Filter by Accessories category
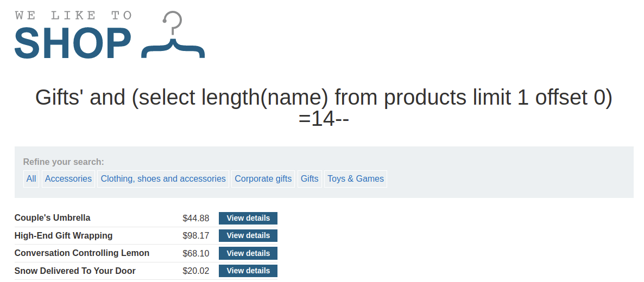The height and width of the screenshot is (282, 644). [x=68, y=178]
